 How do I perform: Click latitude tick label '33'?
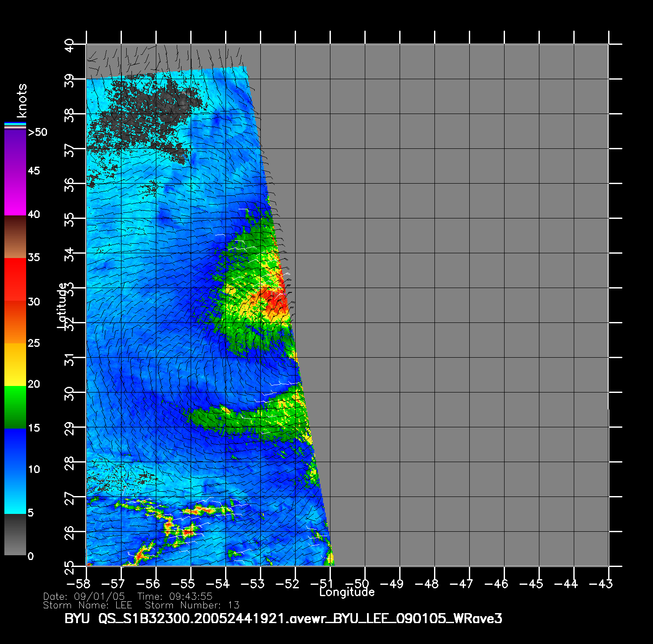(69, 288)
